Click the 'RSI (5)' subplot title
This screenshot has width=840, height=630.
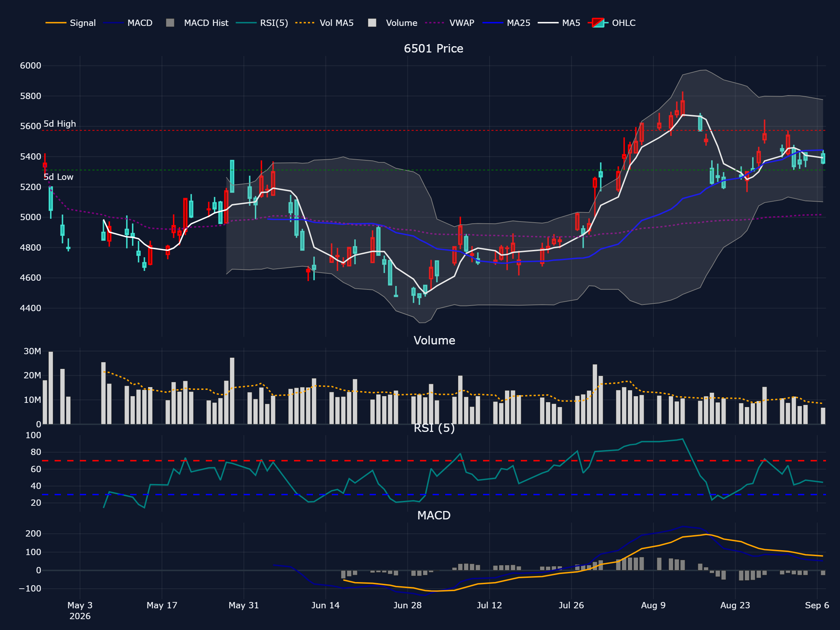(x=434, y=428)
